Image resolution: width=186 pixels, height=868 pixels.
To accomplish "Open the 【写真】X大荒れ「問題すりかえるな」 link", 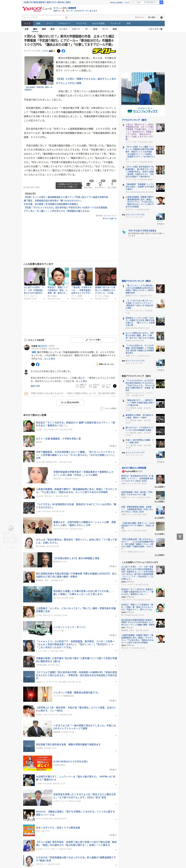I will pyautogui.click(x=86, y=81).
